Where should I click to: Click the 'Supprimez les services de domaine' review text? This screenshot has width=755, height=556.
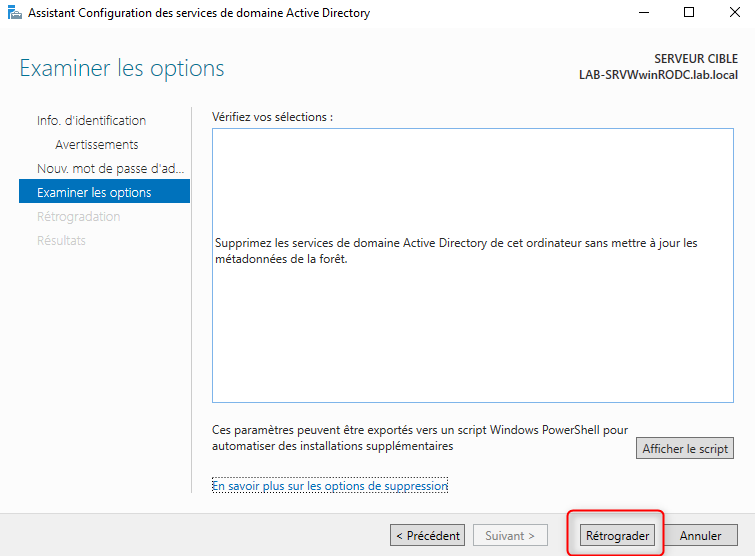coord(456,251)
